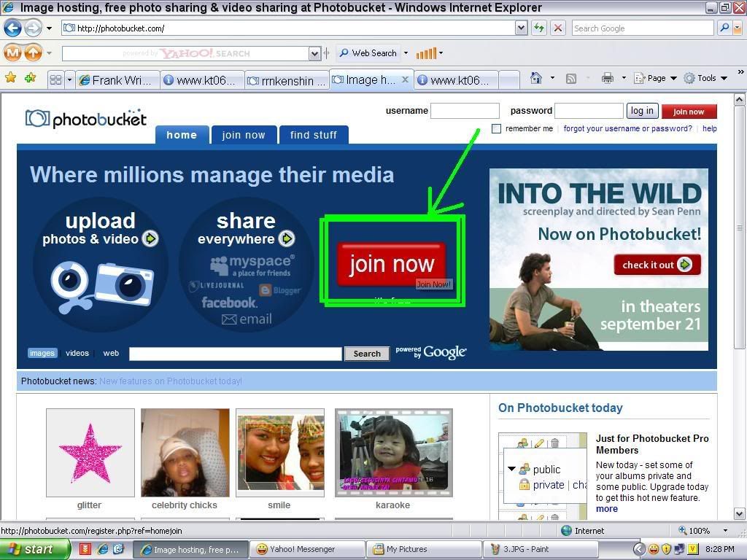
Task: Expand the Yahoo search box dropdown
Action: click(x=314, y=53)
